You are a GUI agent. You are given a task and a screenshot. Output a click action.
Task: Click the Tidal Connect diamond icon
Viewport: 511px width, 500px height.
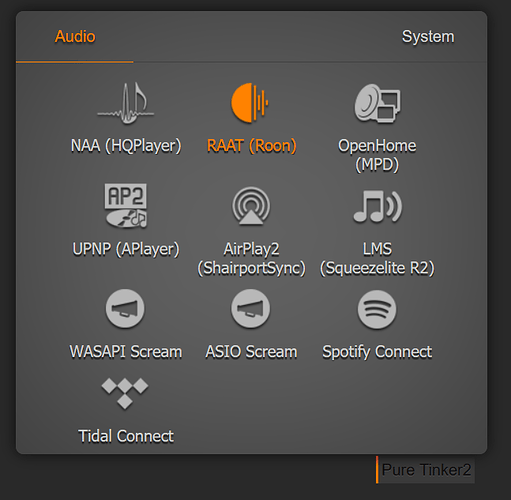click(x=125, y=393)
